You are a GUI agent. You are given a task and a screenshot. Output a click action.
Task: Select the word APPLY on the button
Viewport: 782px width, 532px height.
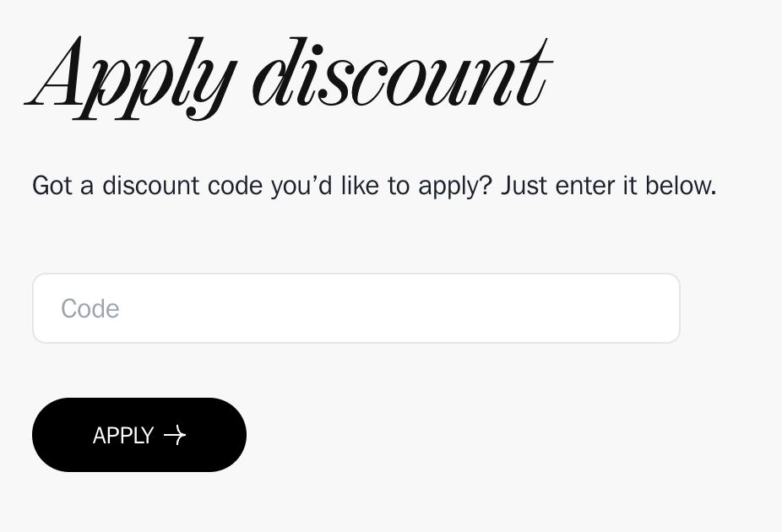pos(123,435)
